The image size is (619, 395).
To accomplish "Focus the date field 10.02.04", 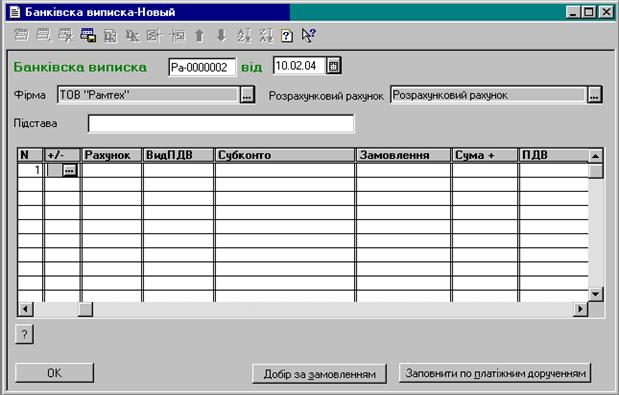I will click(x=300, y=66).
